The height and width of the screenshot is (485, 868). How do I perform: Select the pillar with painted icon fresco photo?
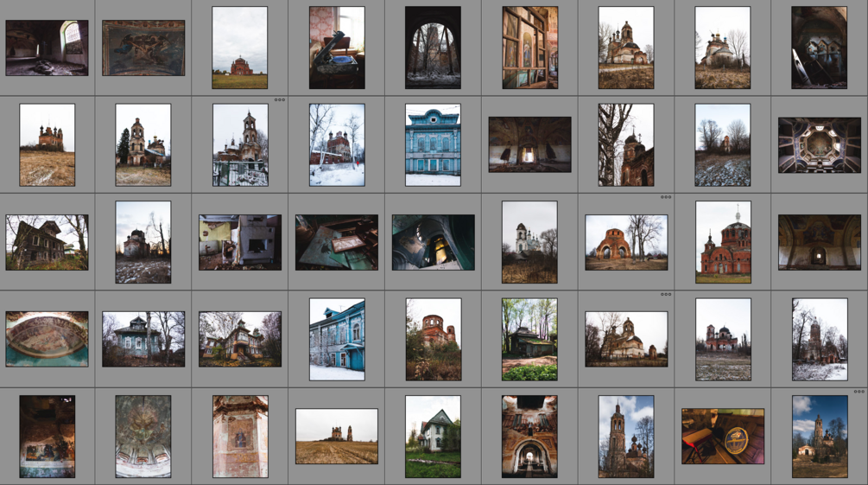[240, 437]
